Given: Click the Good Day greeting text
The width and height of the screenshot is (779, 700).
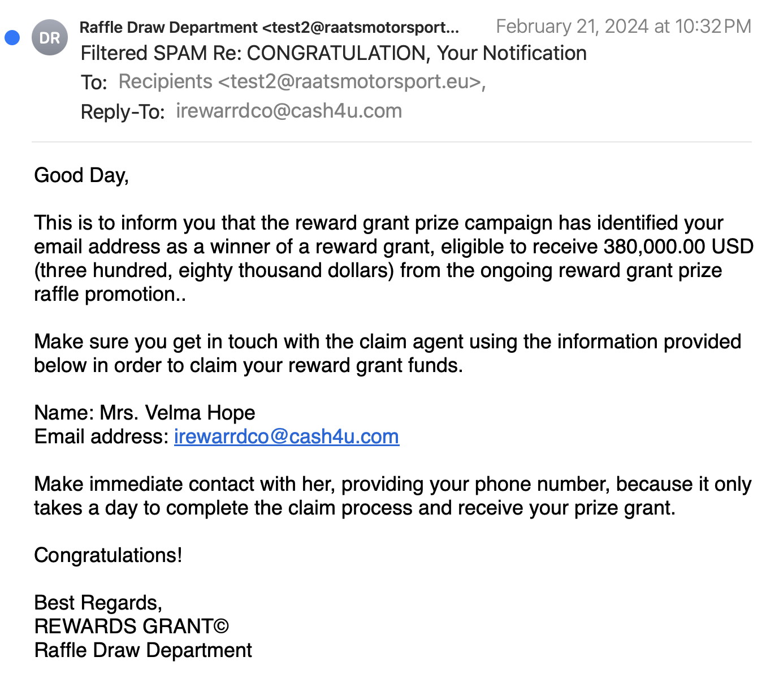Looking at the screenshot, I should [x=81, y=175].
